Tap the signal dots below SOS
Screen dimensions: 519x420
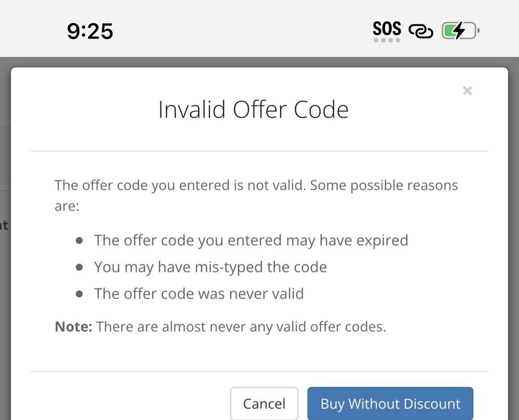pyautogui.click(x=387, y=40)
